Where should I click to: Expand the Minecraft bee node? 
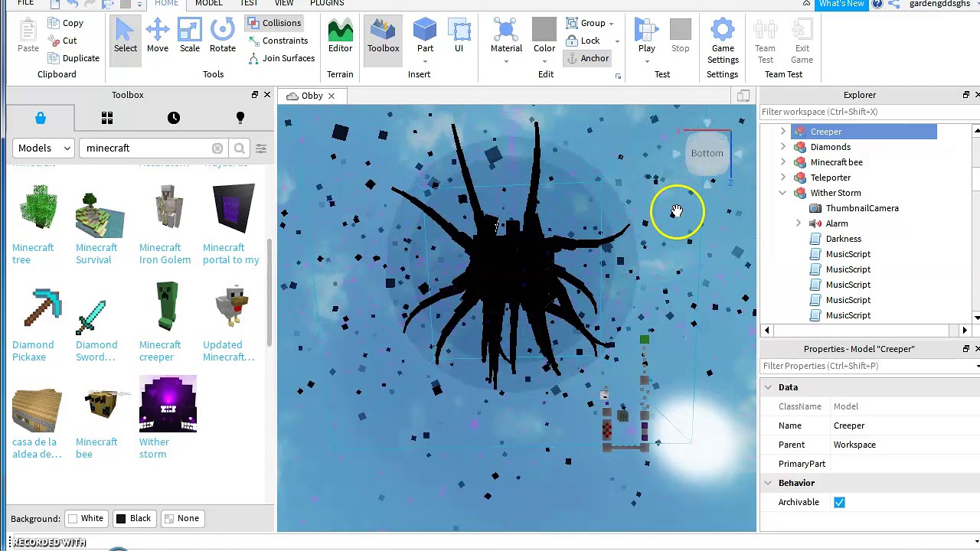point(782,162)
